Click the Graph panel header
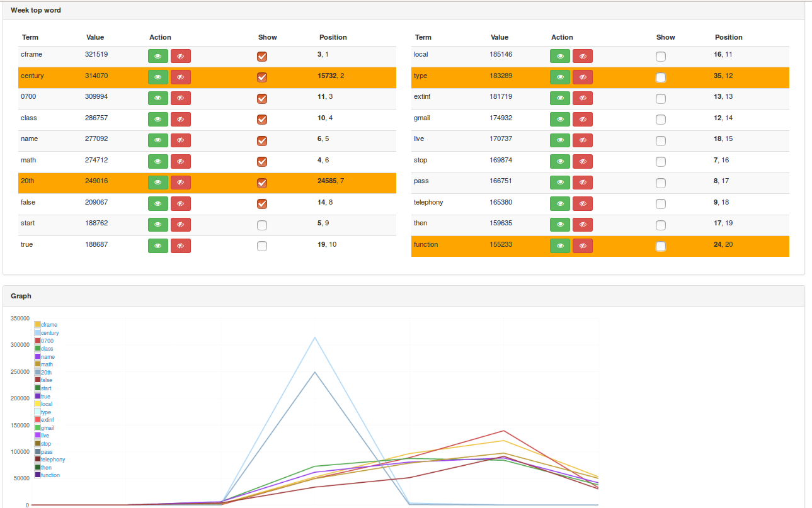The image size is (812, 508). (x=21, y=296)
